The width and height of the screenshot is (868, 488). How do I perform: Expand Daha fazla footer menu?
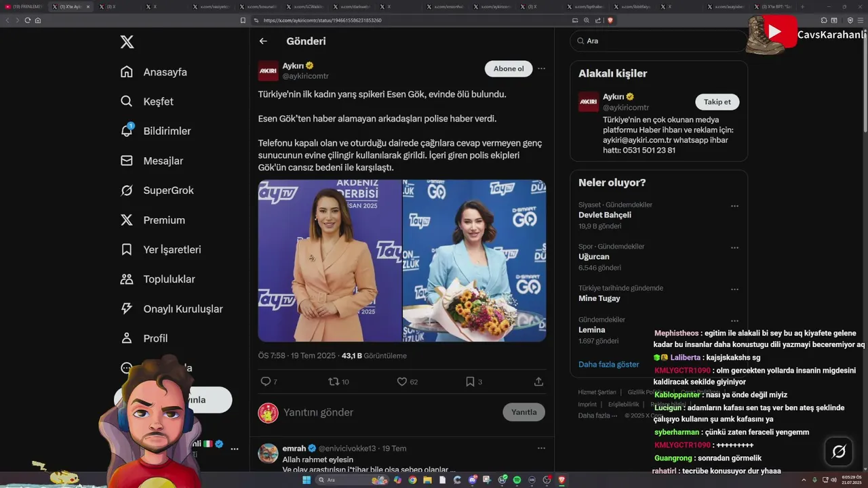point(597,415)
